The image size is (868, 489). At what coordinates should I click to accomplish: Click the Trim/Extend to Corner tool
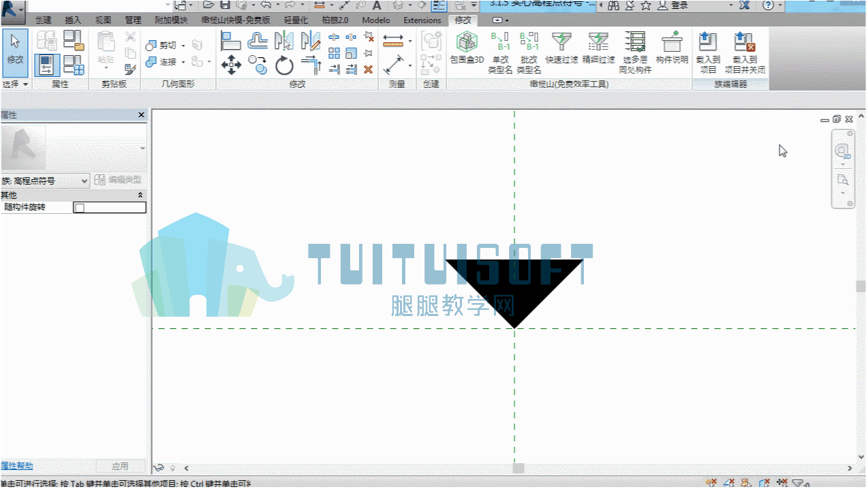tap(311, 65)
